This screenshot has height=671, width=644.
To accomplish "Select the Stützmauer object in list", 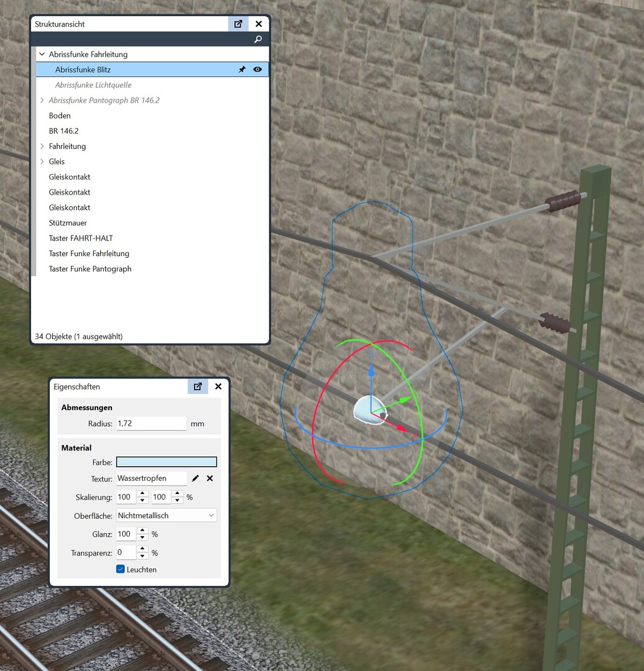I will pos(68,223).
